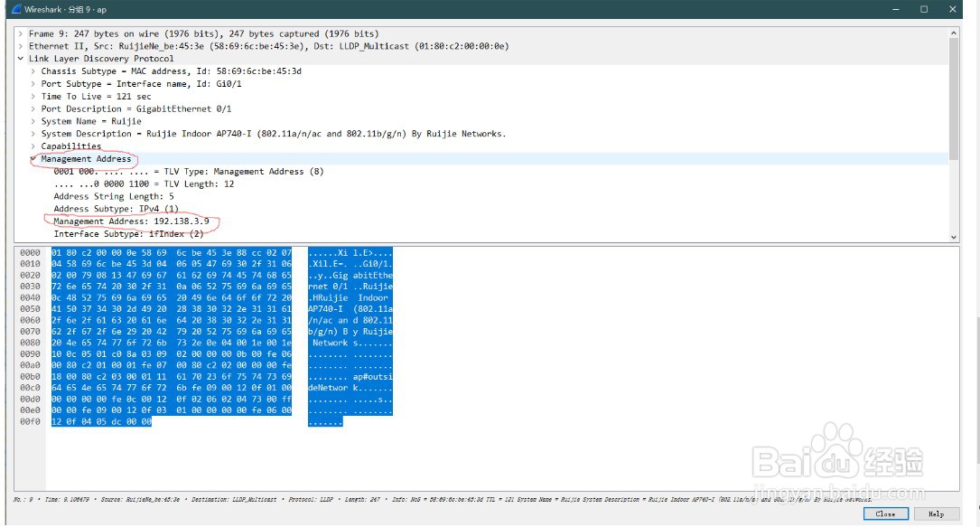Screen dimensions: 980x527
Task: Expand the Frame 9 tree row
Action: (x=21, y=33)
